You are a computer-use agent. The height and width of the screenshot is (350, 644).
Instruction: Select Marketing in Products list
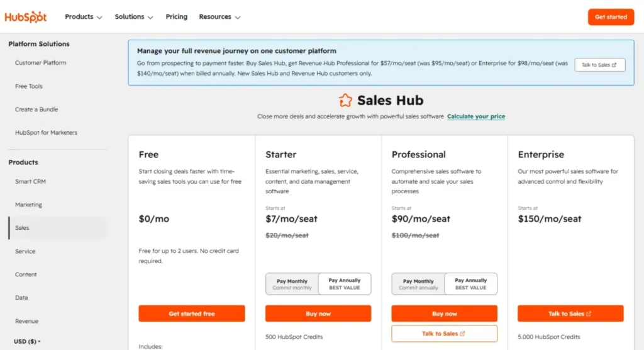pyautogui.click(x=28, y=205)
